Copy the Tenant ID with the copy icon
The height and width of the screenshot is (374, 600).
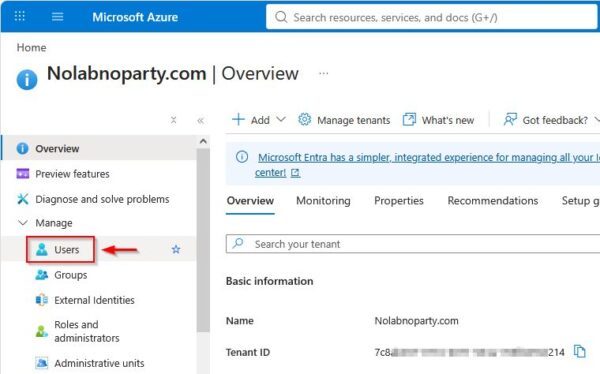[580, 351]
